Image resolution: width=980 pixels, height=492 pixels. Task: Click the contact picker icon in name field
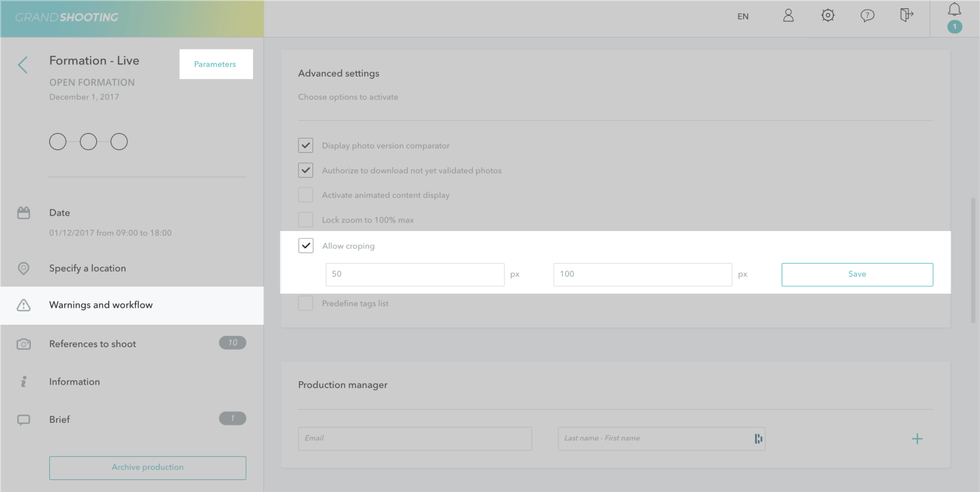[x=758, y=438]
